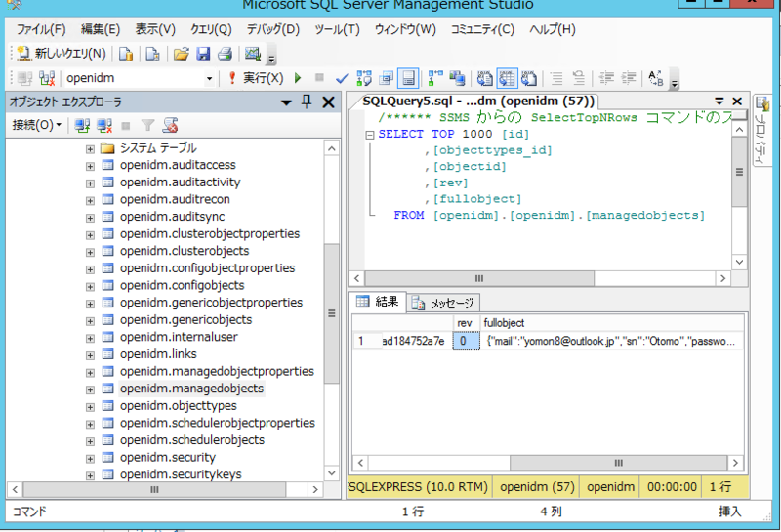Click the rightmost icon on Object Explorer toolbar

170,125
